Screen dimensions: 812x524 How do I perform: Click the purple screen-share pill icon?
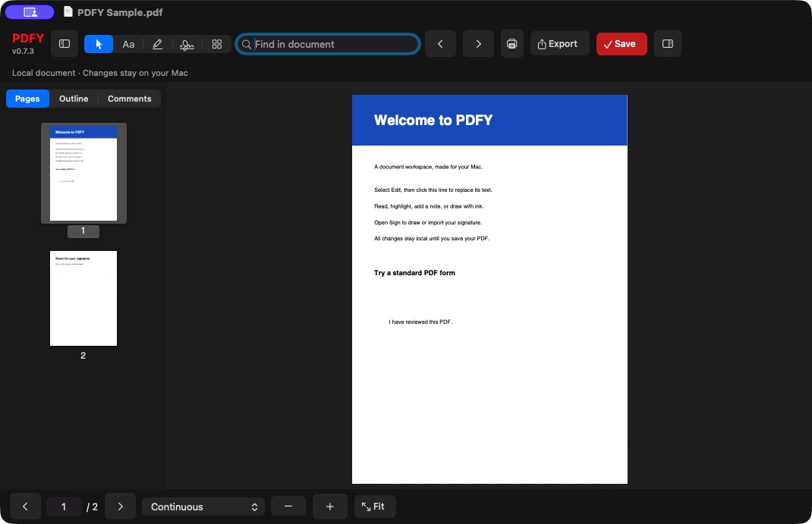[30, 12]
